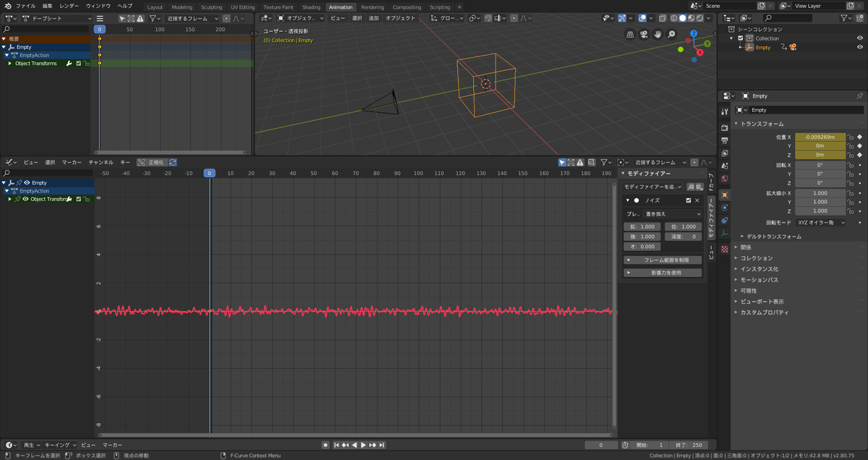This screenshot has height=460, width=868.
Task: Select rendered viewport shading
Action: 699,18
